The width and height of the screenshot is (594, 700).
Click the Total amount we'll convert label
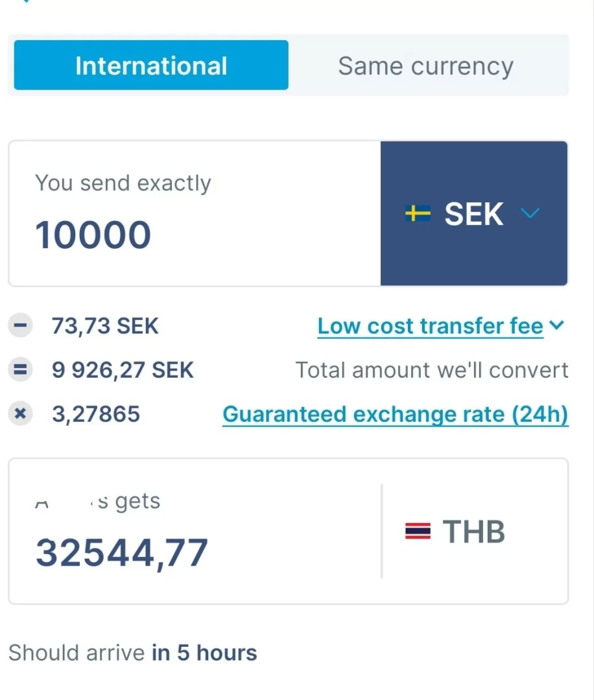click(432, 370)
